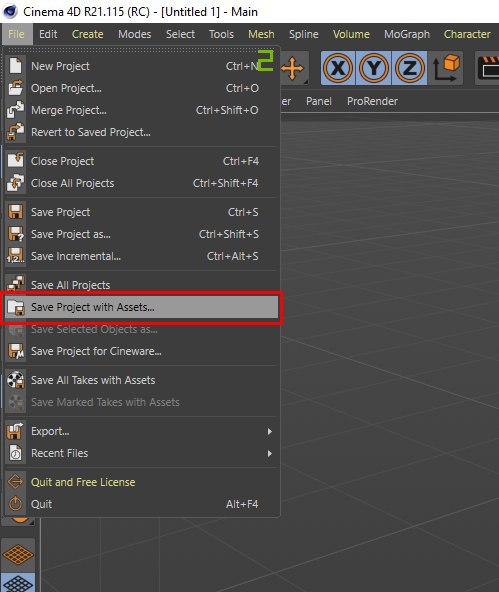The width and height of the screenshot is (499, 592).
Task: Click the Close All Projects icon
Action: click(x=15, y=183)
